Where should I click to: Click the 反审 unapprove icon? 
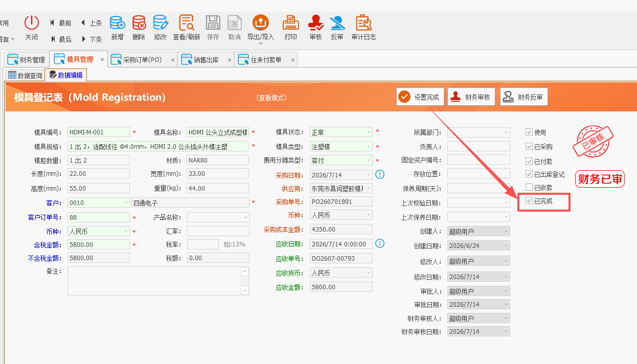pyautogui.click(x=337, y=22)
